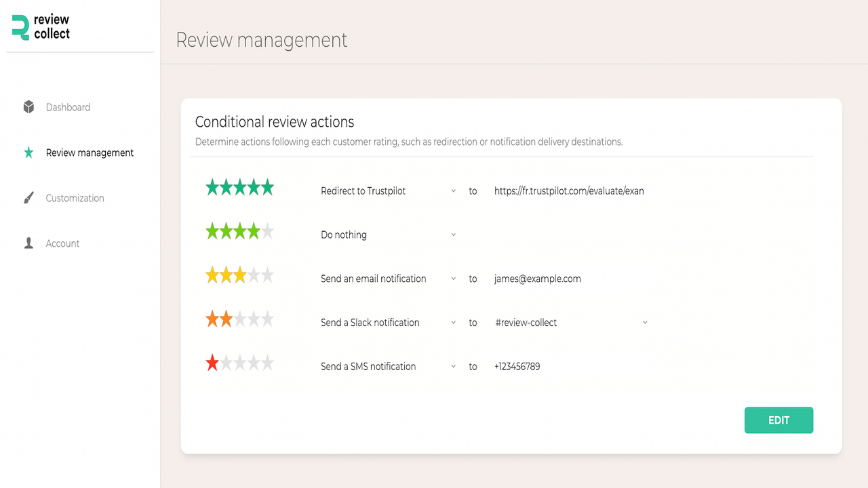
Task: Click the james@example.com email field
Action: pos(537,279)
